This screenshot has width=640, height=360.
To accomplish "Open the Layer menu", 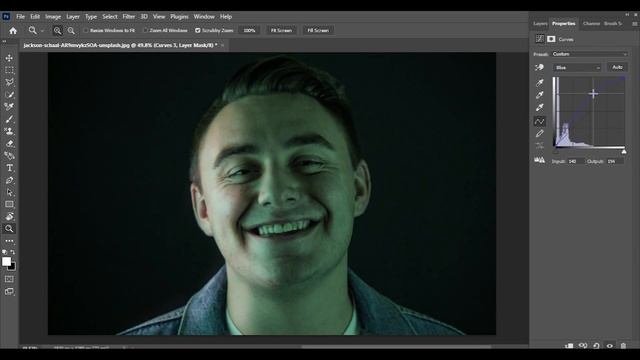I will 73,17.
